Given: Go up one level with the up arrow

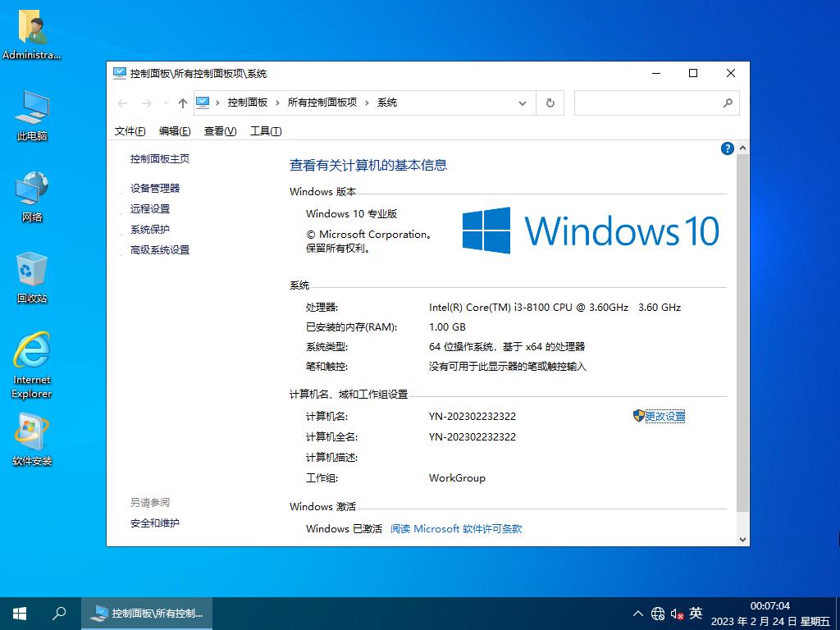Looking at the screenshot, I should 182,103.
